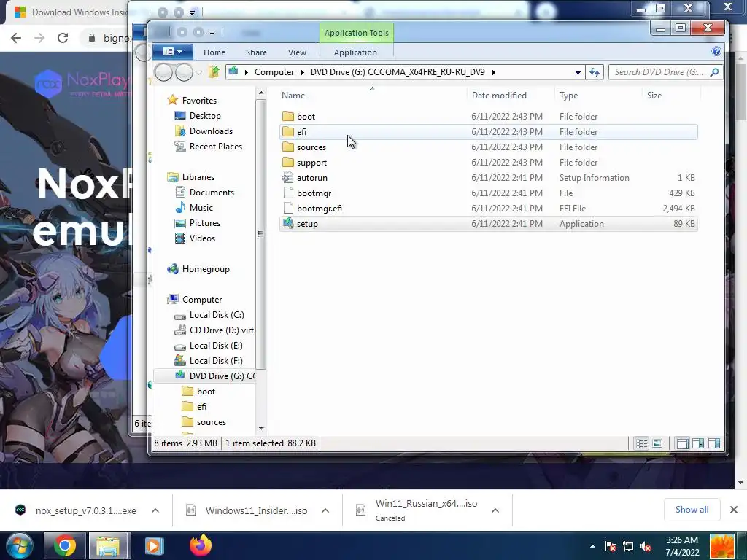Open Documents library in navigation pane
747x560 pixels.
[x=212, y=192]
